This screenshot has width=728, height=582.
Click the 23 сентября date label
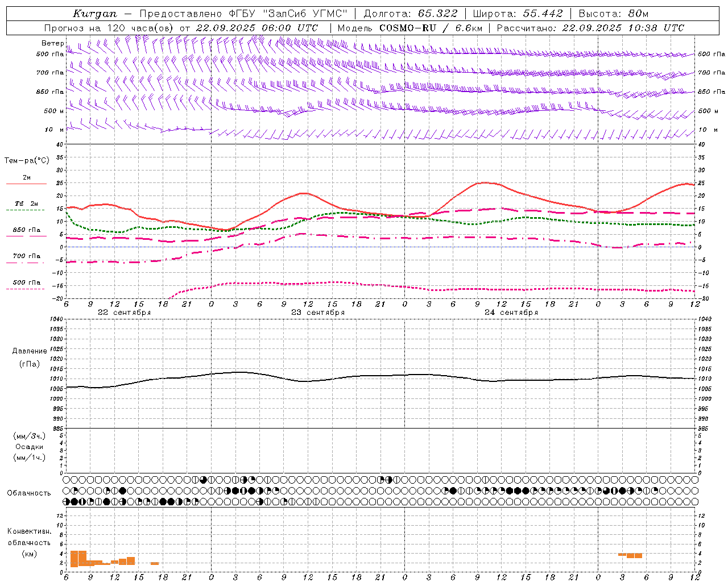point(317,313)
